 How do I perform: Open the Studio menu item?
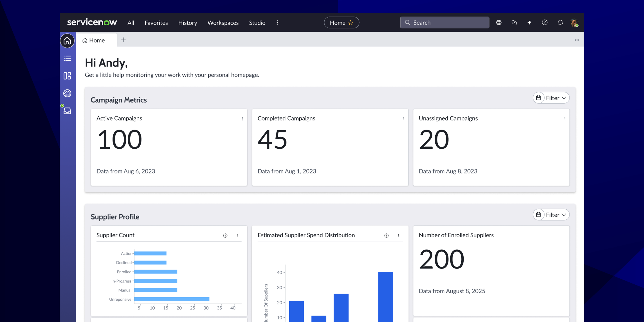click(257, 23)
